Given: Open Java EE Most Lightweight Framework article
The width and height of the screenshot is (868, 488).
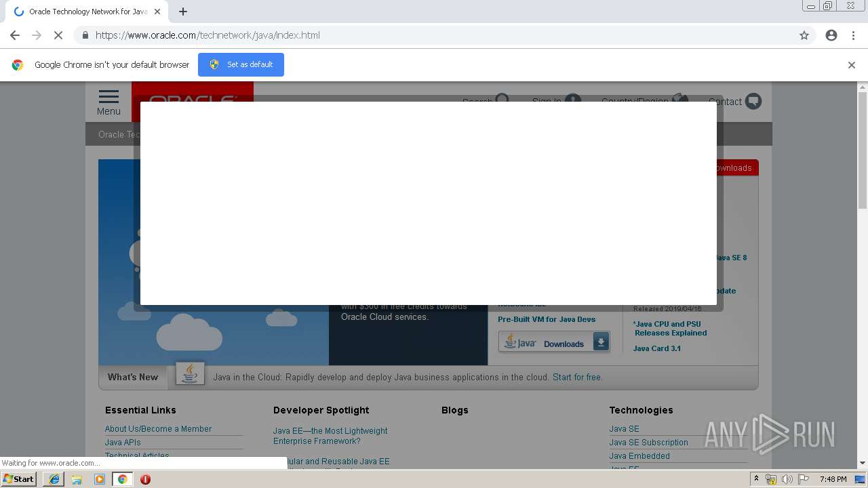Looking at the screenshot, I should (x=330, y=436).
